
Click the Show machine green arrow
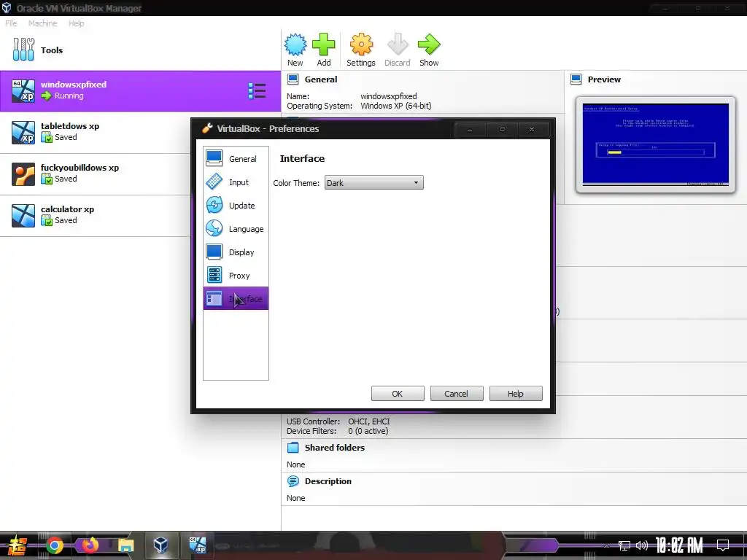(x=429, y=50)
